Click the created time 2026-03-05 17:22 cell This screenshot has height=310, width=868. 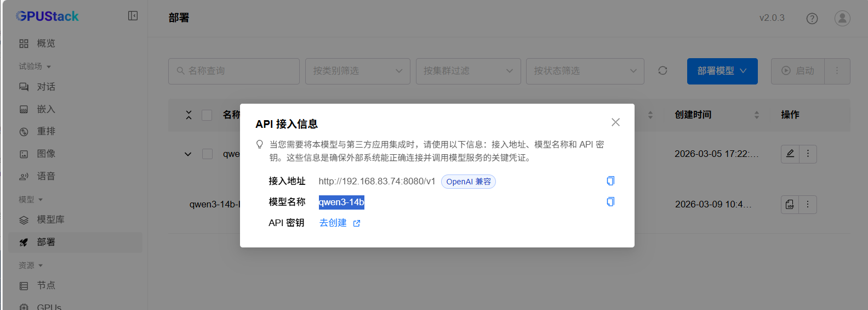[x=717, y=154]
